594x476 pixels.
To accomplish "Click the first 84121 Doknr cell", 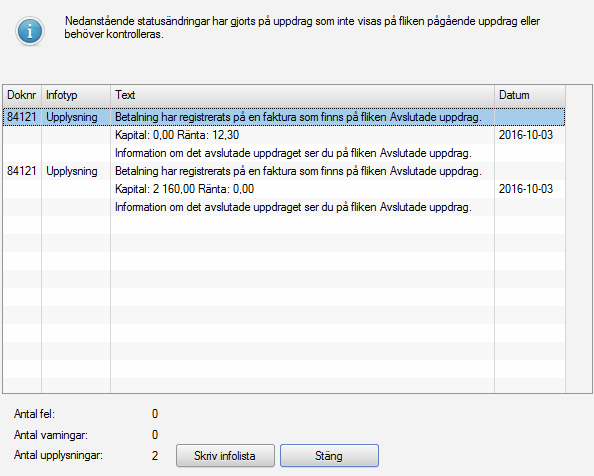I will 22,117.
